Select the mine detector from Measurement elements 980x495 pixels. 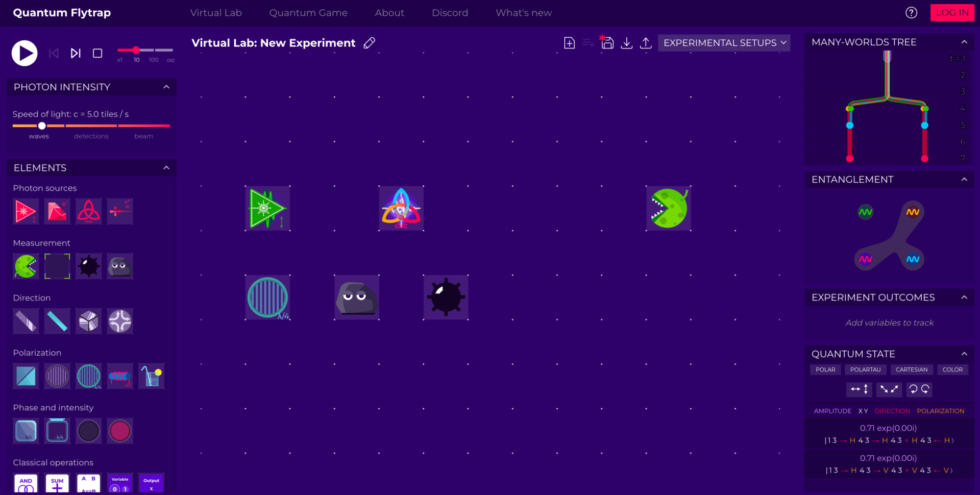tap(88, 266)
